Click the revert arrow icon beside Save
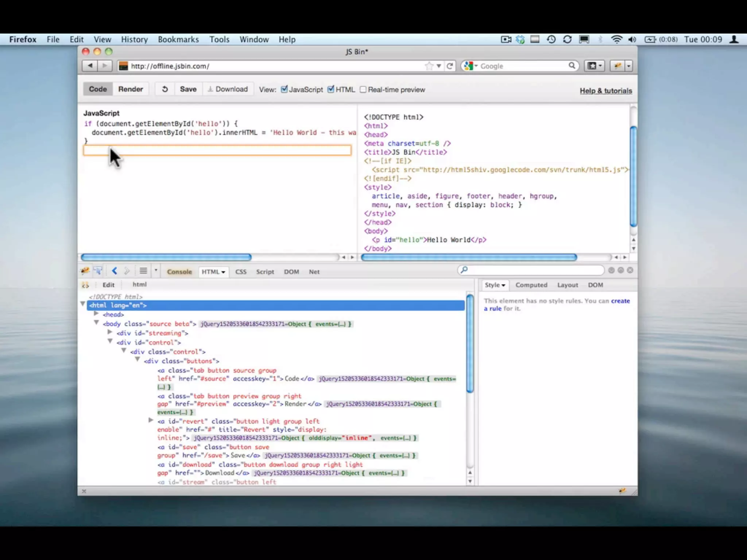The image size is (747, 560). 165,89
